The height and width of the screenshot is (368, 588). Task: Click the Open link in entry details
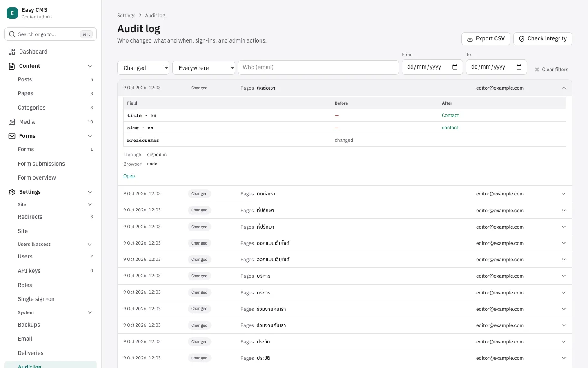pyautogui.click(x=129, y=176)
